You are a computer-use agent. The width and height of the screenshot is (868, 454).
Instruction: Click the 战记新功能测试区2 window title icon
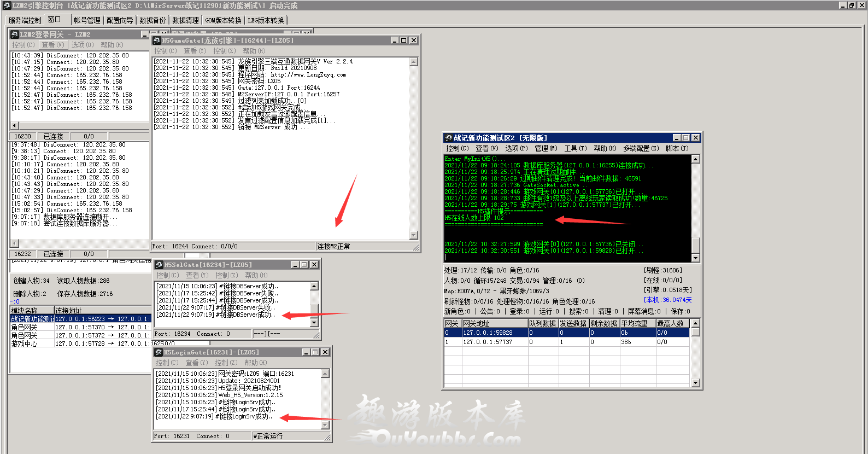[x=448, y=138]
